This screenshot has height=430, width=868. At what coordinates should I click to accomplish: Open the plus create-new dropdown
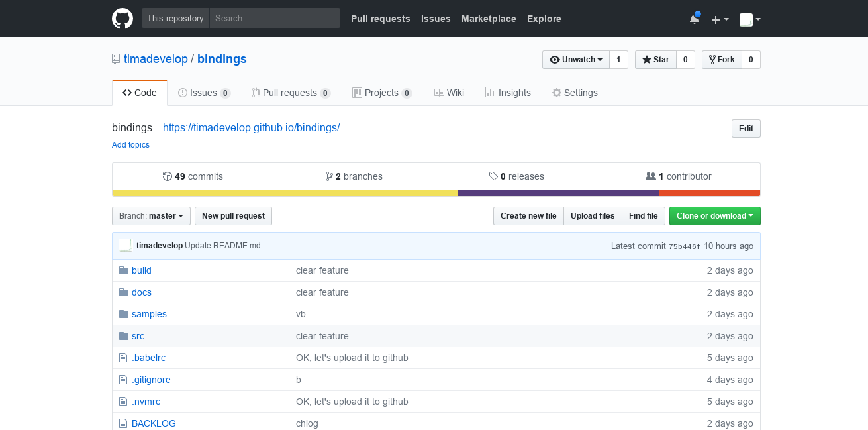(720, 19)
